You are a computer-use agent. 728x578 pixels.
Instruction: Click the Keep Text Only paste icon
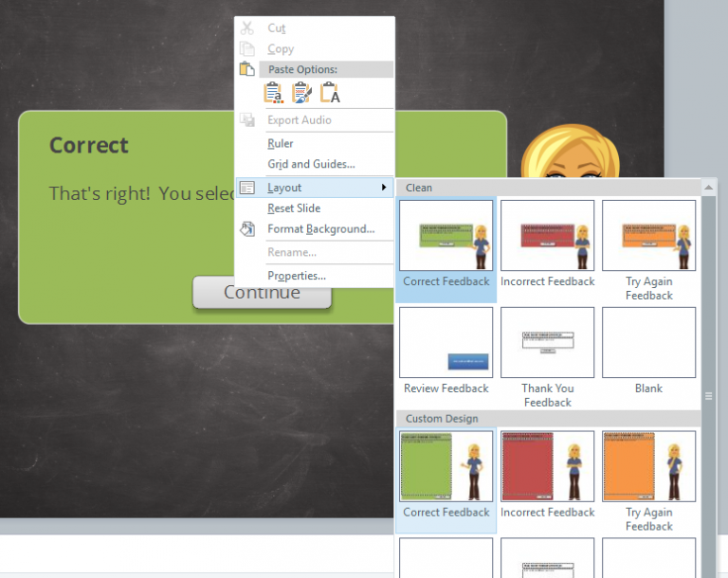(x=330, y=93)
